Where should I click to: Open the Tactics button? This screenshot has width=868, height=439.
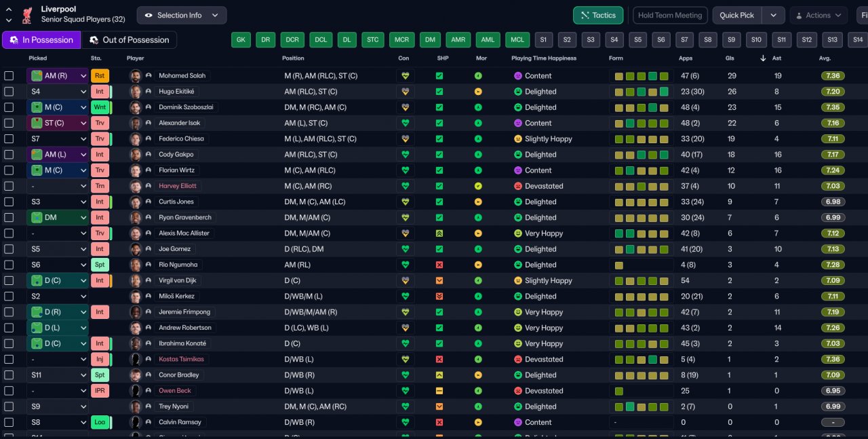tap(598, 15)
